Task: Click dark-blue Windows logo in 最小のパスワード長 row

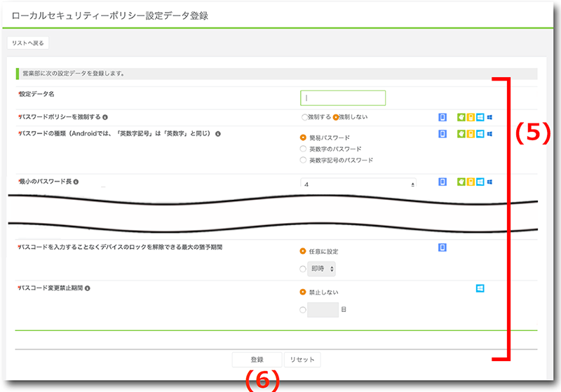Action: tap(489, 182)
